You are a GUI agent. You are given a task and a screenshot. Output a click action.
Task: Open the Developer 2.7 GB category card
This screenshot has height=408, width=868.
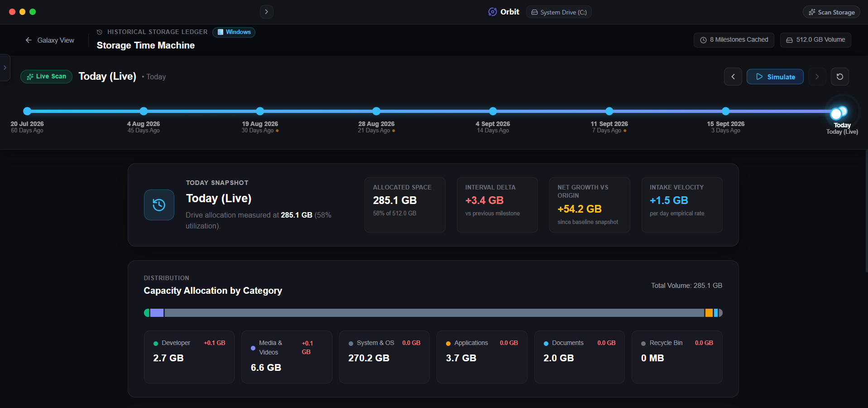pos(189,357)
